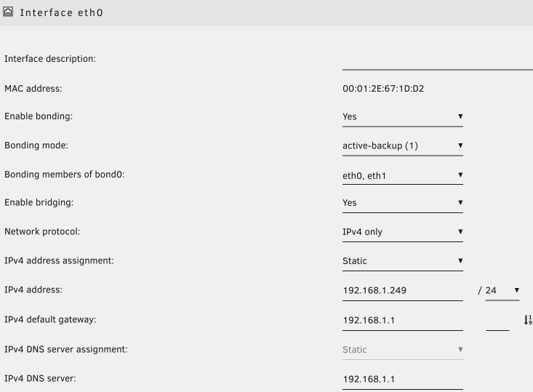Click the gateway metric input field
The image size is (533, 392).
(497, 321)
